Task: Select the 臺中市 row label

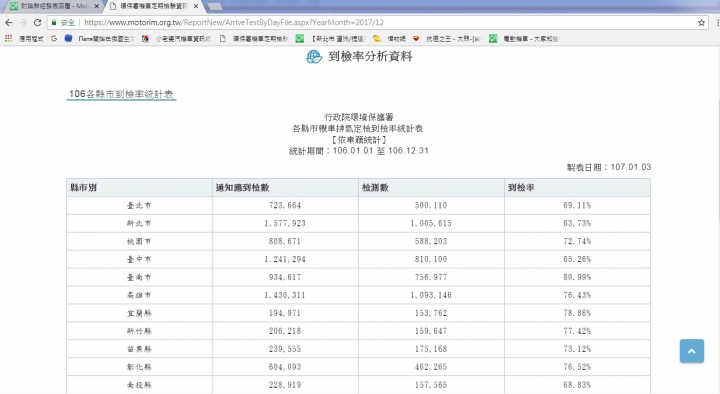Action: tap(139, 259)
